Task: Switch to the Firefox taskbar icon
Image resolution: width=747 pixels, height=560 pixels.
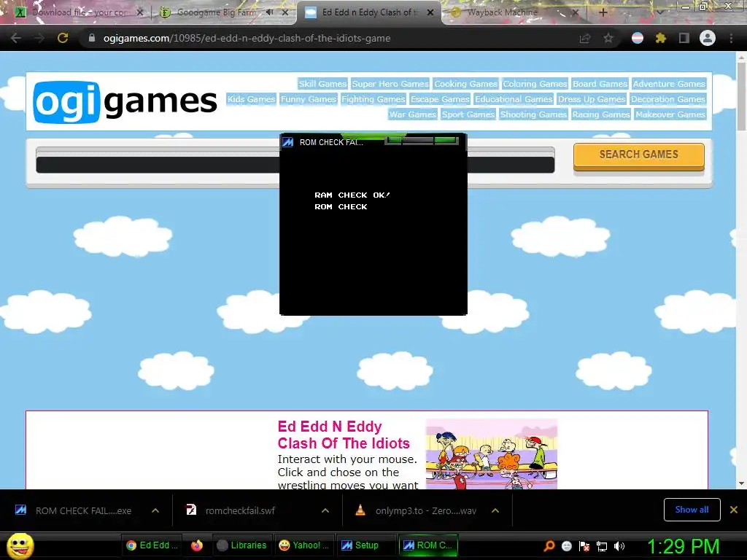Action: point(197,545)
